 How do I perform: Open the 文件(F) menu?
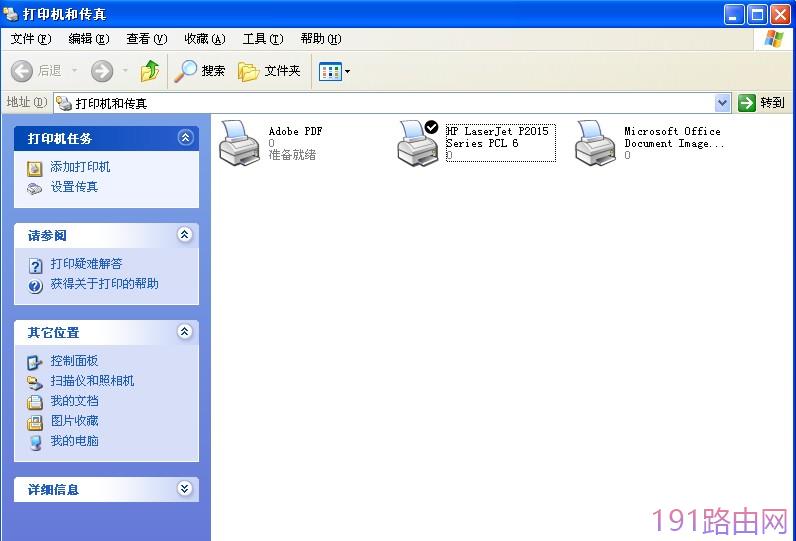point(31,39)
